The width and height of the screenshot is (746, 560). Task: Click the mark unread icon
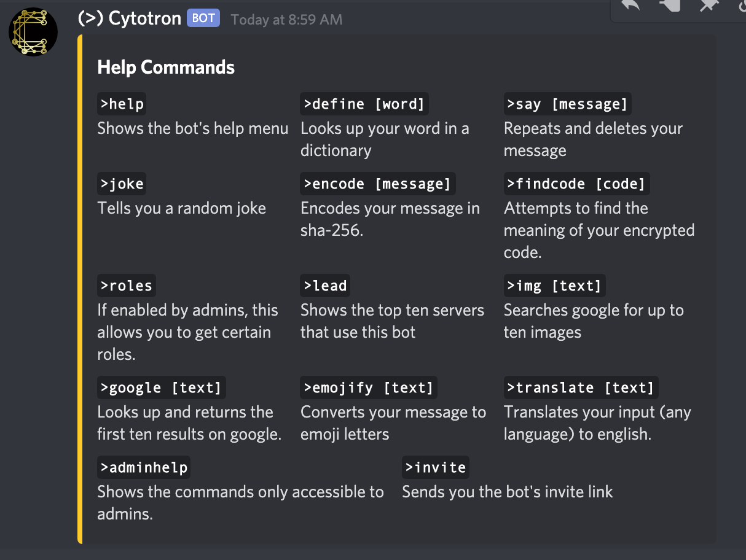click(x=670, y=6)
